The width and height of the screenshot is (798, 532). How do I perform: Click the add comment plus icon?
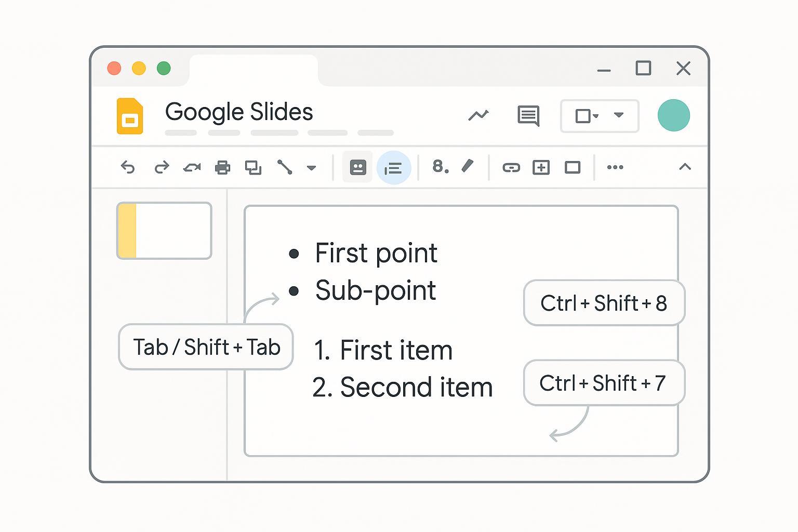pos(541,167)
